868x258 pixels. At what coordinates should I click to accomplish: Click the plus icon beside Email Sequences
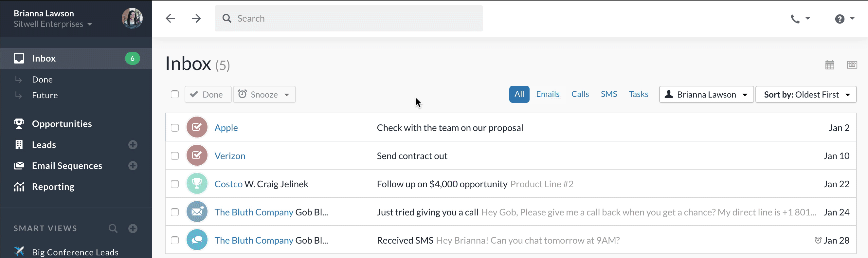point(133,166)
